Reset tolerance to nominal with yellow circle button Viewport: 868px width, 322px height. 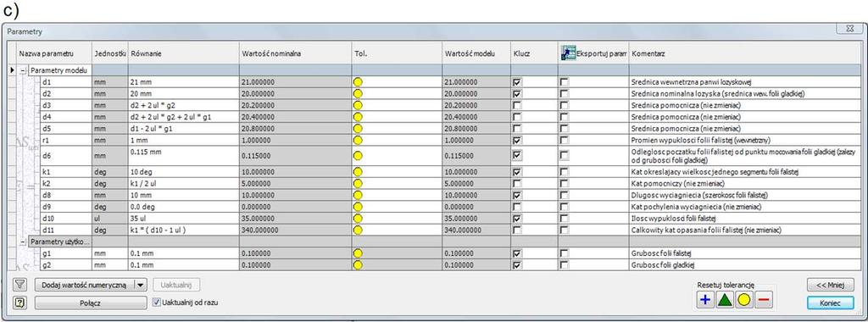tap(744, 300)
